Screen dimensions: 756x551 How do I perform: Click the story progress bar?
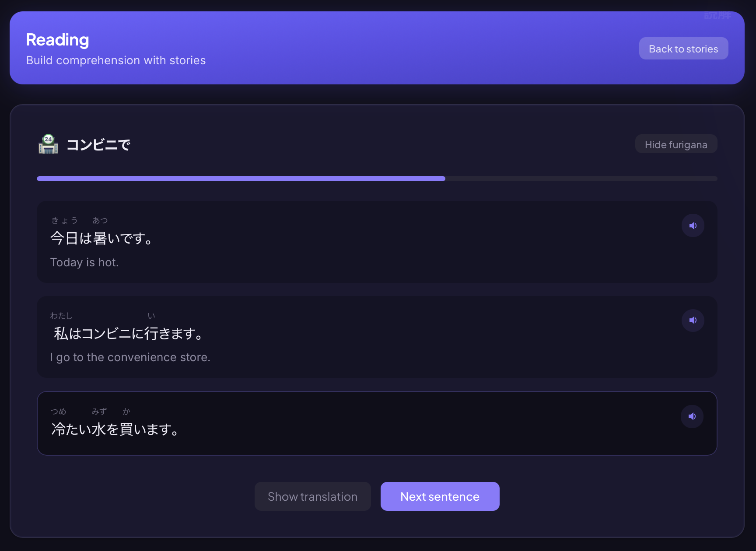coord(377,178)
